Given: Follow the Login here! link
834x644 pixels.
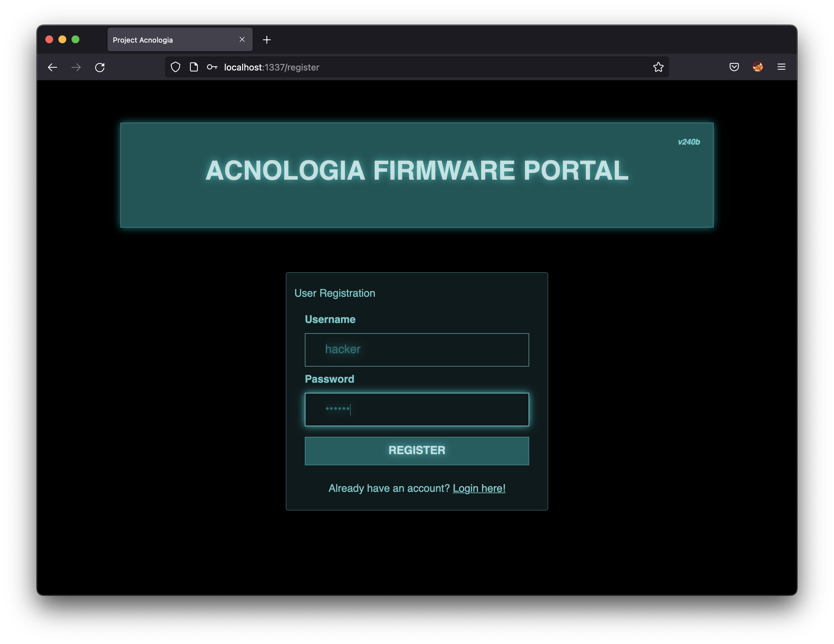Looking at the screenshot, I should click(x=479, y=488).
